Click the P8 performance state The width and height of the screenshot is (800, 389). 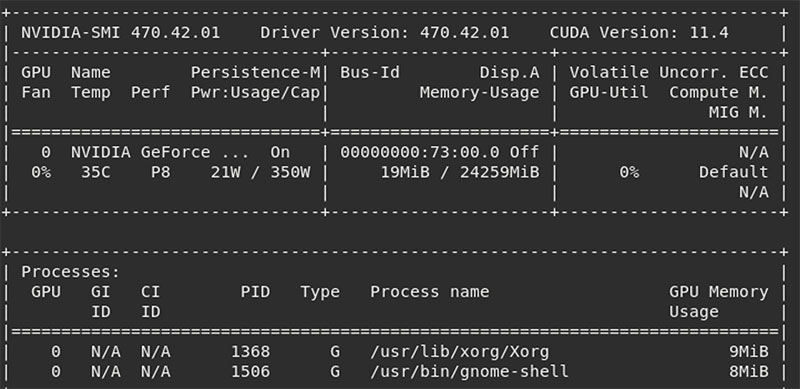[x=160, y=172]
